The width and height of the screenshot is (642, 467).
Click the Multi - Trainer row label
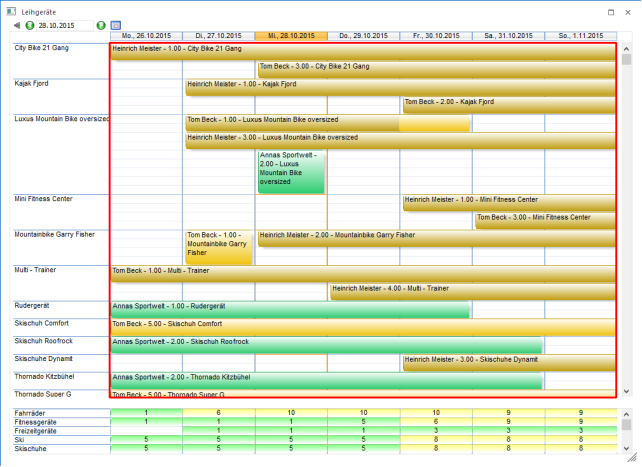[x=42, y=270]
